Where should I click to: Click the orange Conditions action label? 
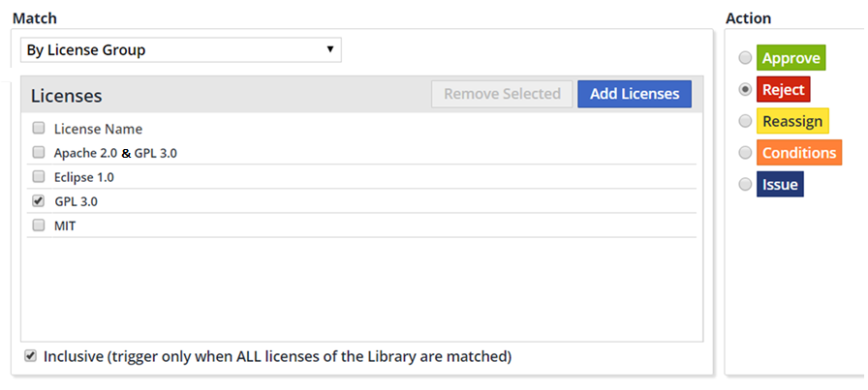798,153
